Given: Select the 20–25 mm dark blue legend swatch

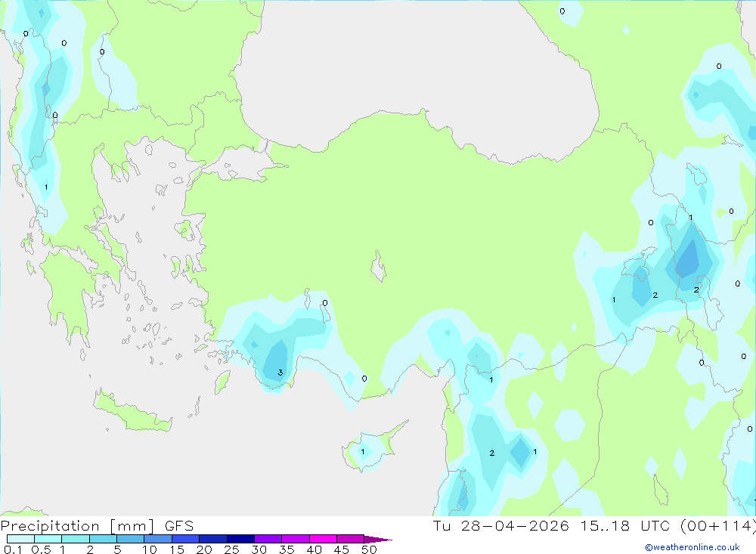Looking at the screenshot, I should [x=213, y=539].
